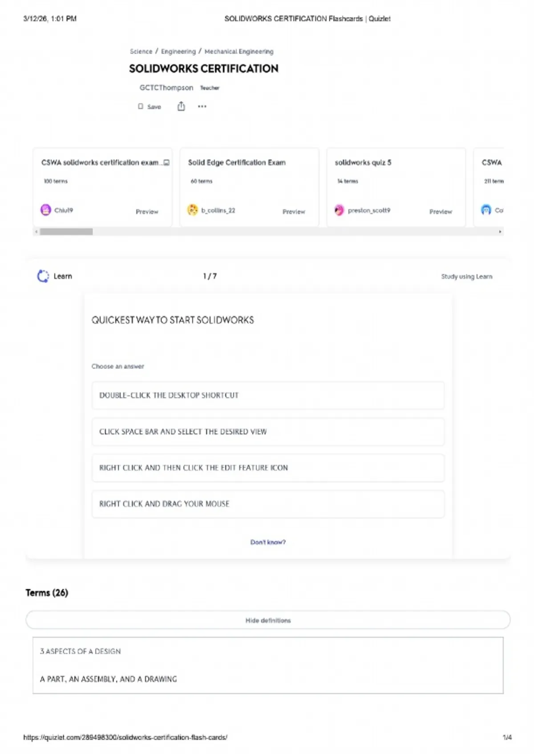
Task: Click the "Don't know?" link
Action: (268, 542)
